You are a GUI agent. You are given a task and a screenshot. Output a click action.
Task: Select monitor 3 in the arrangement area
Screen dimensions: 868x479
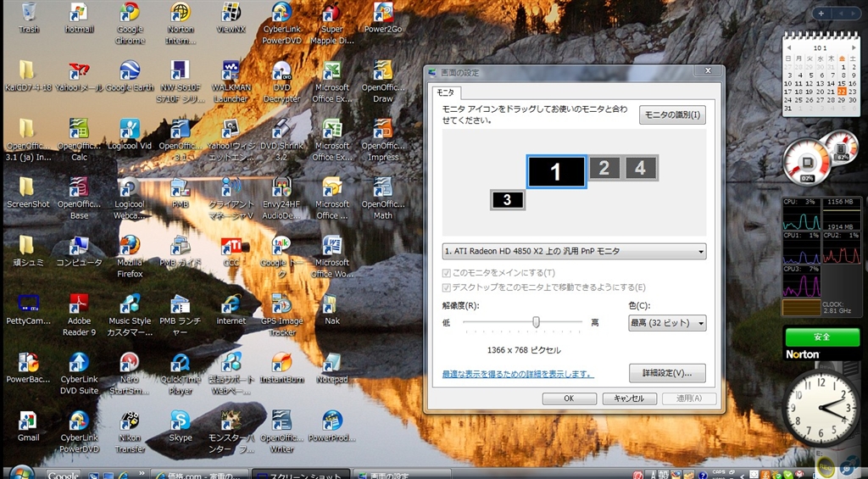(507, 200)
